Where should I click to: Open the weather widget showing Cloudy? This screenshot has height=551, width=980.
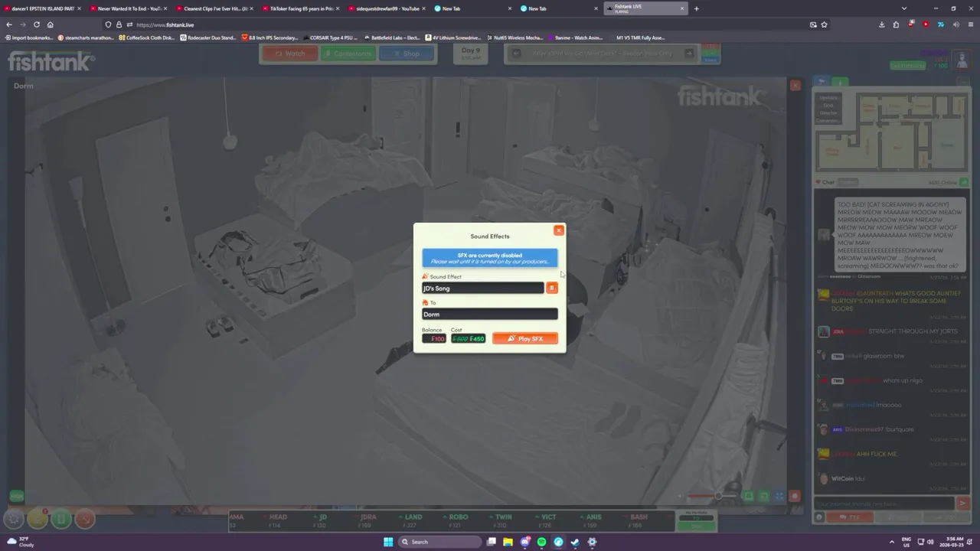point(21,542)
